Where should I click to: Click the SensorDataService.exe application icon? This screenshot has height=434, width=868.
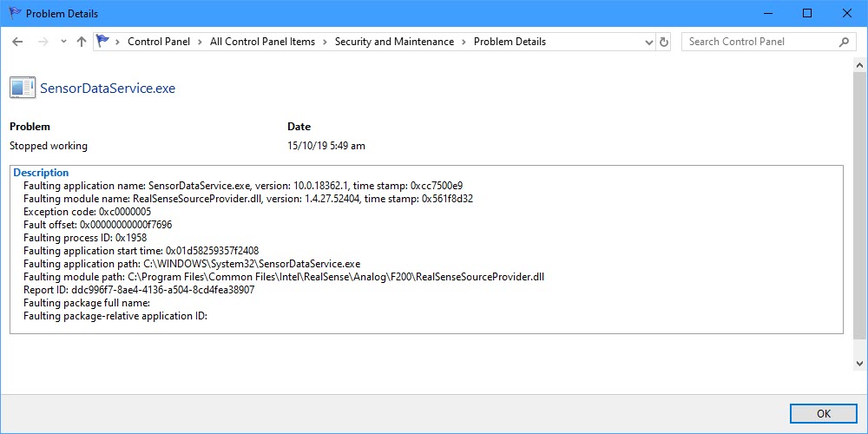pyautogui.click(x=23, y=88)
